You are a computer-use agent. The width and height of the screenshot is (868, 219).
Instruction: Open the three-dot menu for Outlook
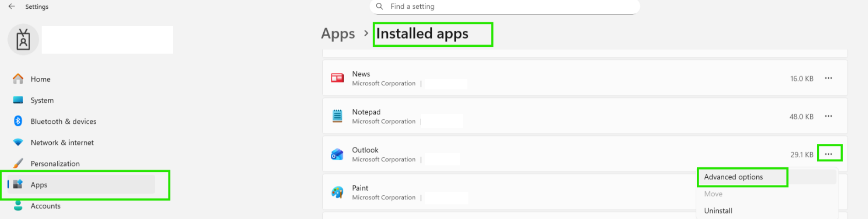tap(829, 154)
